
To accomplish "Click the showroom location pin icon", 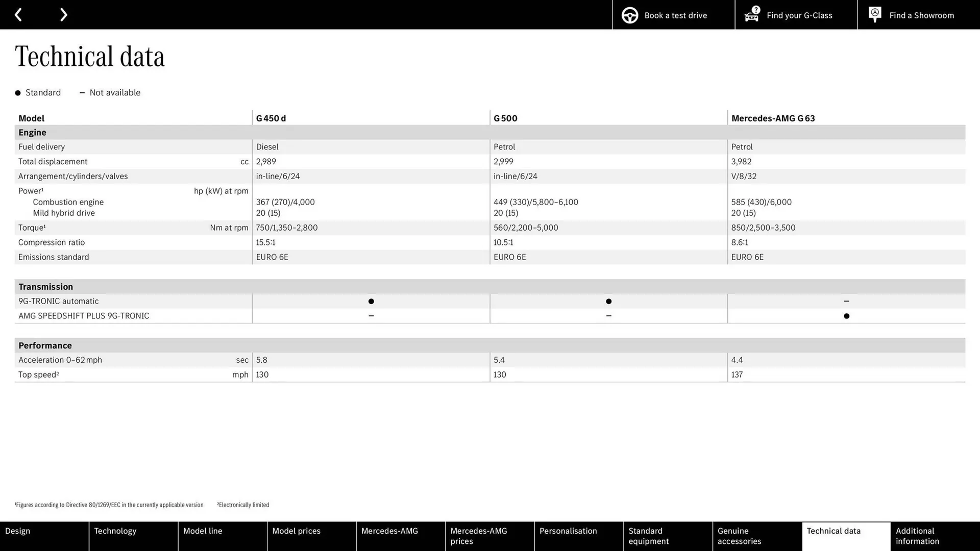I will (874, 14).
